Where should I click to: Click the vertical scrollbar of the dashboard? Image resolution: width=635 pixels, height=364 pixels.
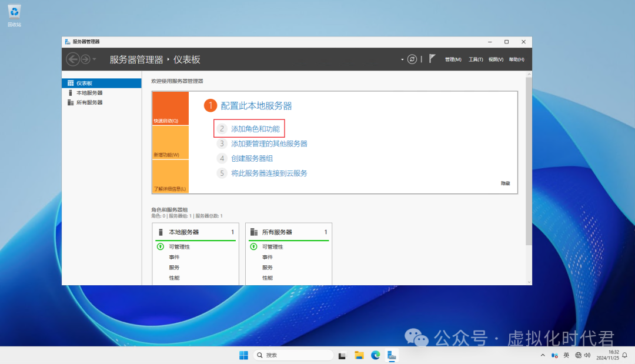(x=529, y=161)
